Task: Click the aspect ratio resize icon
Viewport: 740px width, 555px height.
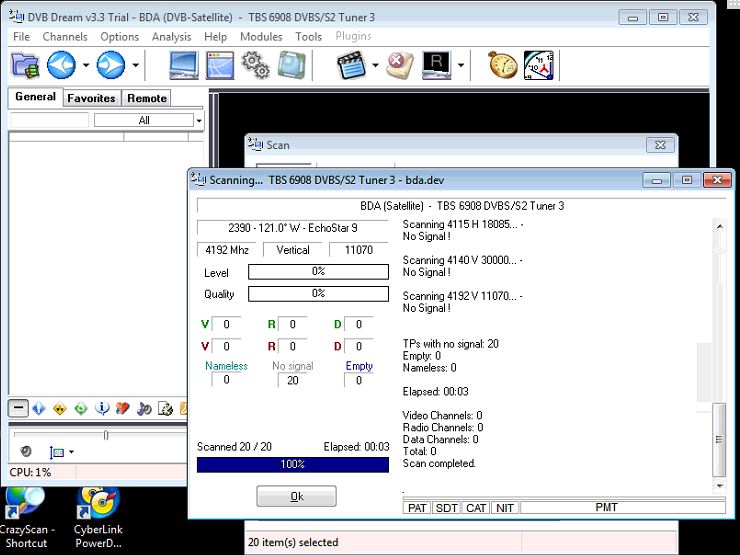Action: click(x=57, y=452)
